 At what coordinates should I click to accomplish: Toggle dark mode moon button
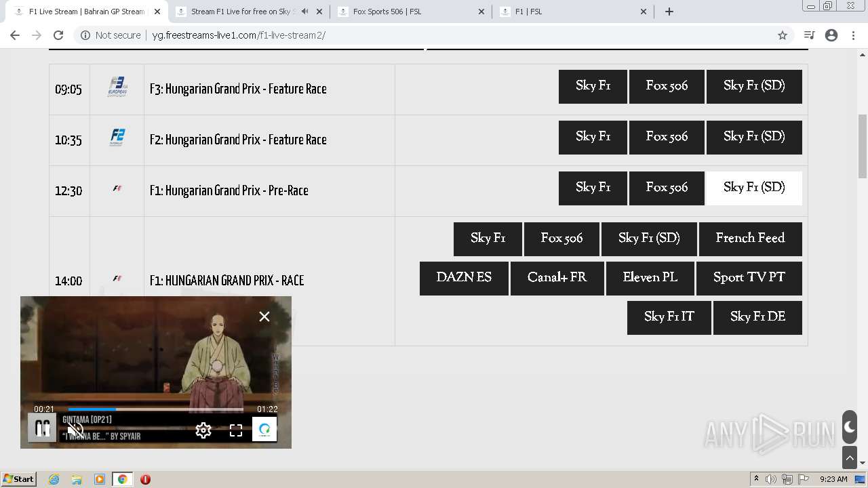849,427
